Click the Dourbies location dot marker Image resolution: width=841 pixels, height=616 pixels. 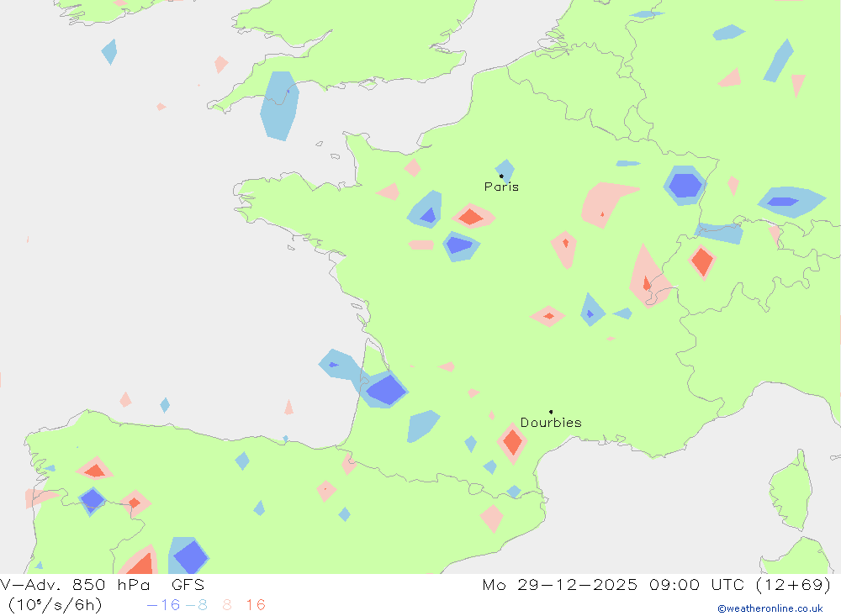pyautogui.click(x=551, y=412)
